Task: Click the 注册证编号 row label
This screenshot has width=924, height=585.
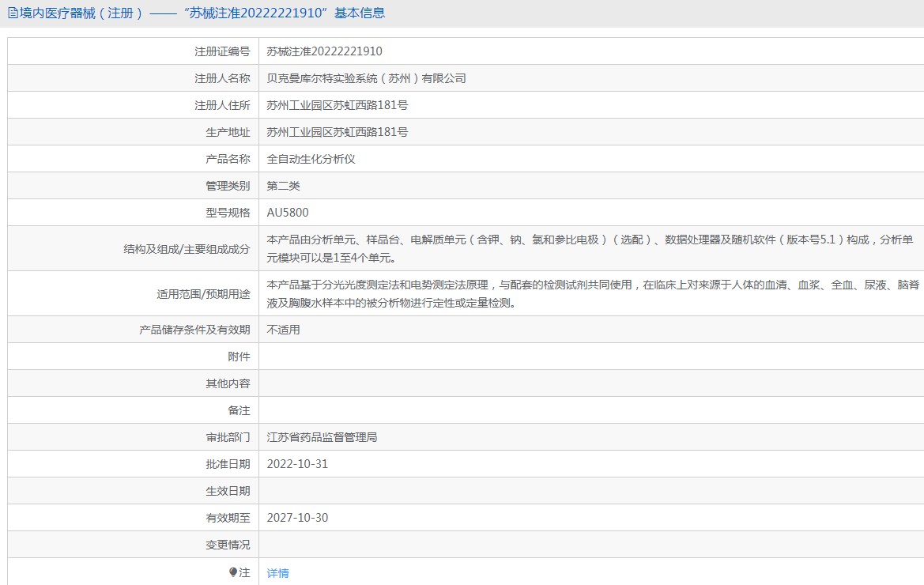Action: point(222,51)
